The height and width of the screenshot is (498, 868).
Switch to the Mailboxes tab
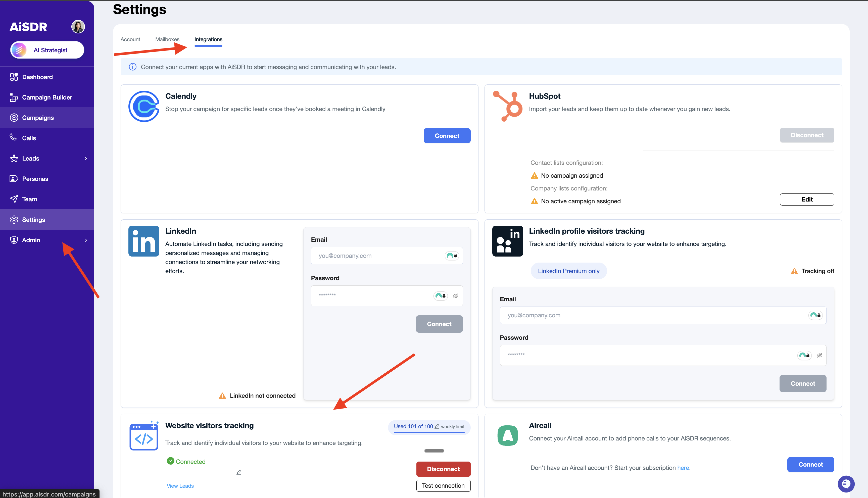[167, 39]
